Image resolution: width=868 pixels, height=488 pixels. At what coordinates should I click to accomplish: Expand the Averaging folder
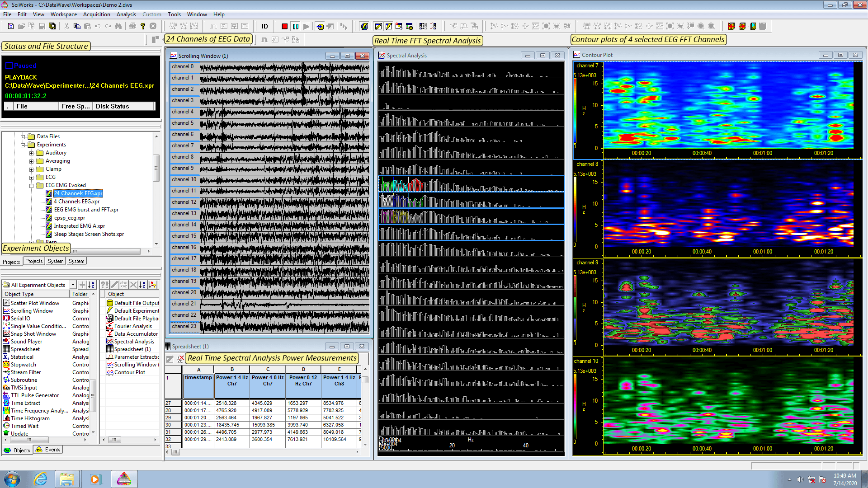tap(32, 161)
